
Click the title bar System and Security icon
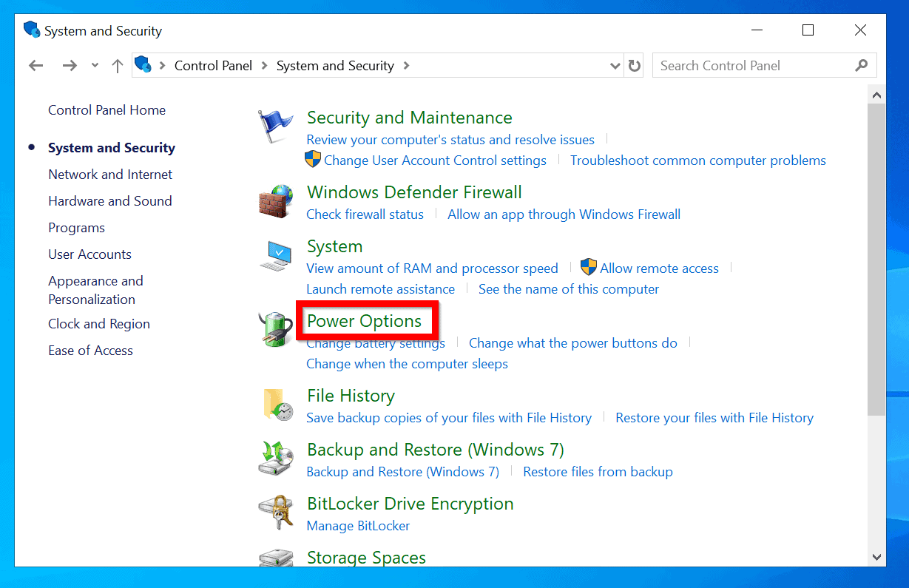(32, 30)
